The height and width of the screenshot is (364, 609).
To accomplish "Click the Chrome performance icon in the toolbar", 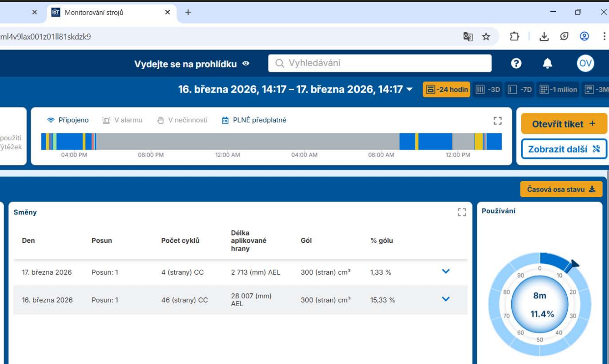I will tap(564, 36).
